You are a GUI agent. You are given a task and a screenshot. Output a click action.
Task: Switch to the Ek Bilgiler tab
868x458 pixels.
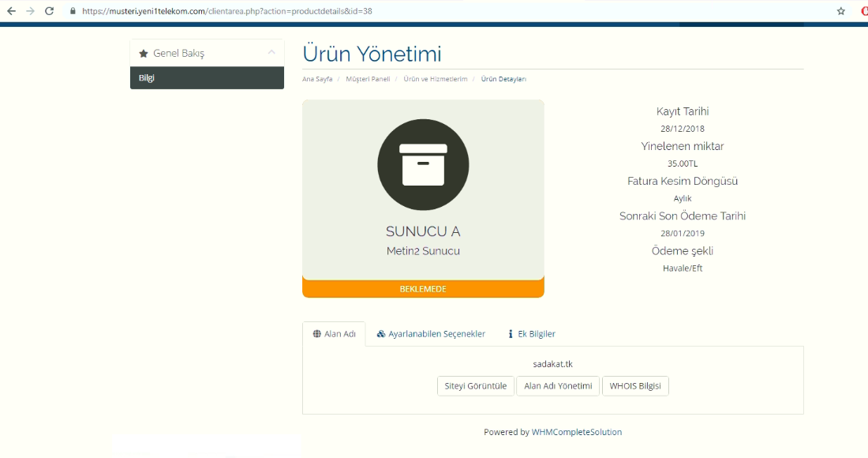click(531, 334)
